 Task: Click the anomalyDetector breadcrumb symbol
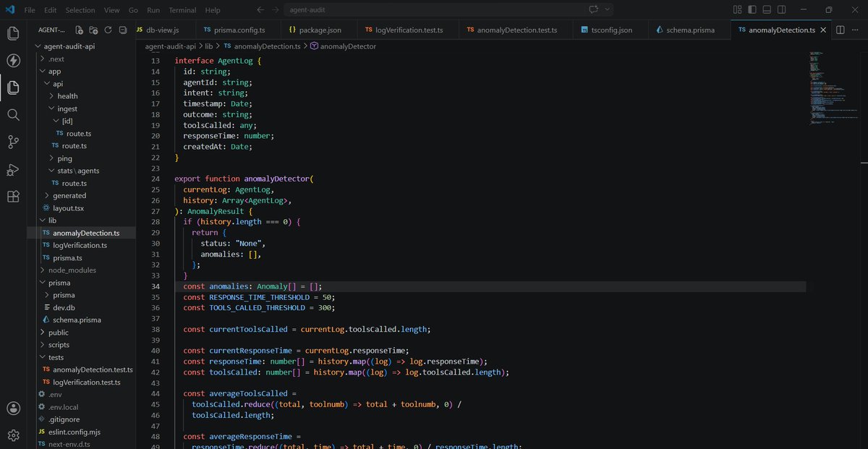(x=343, y=46)
